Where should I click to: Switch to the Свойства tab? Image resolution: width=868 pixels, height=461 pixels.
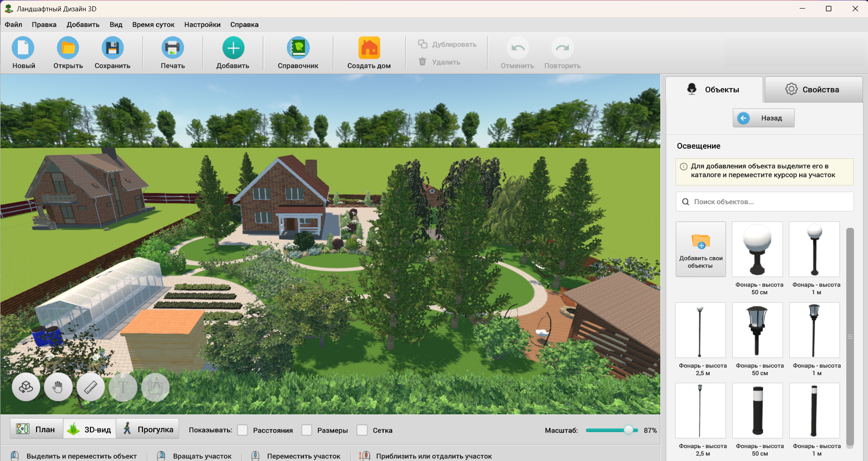(813, 89)
